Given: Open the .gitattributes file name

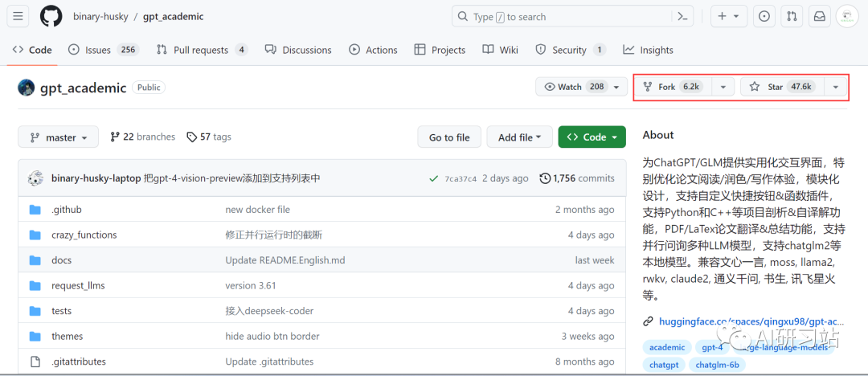Looking at the screenshot, I should (x=79, y=362).
